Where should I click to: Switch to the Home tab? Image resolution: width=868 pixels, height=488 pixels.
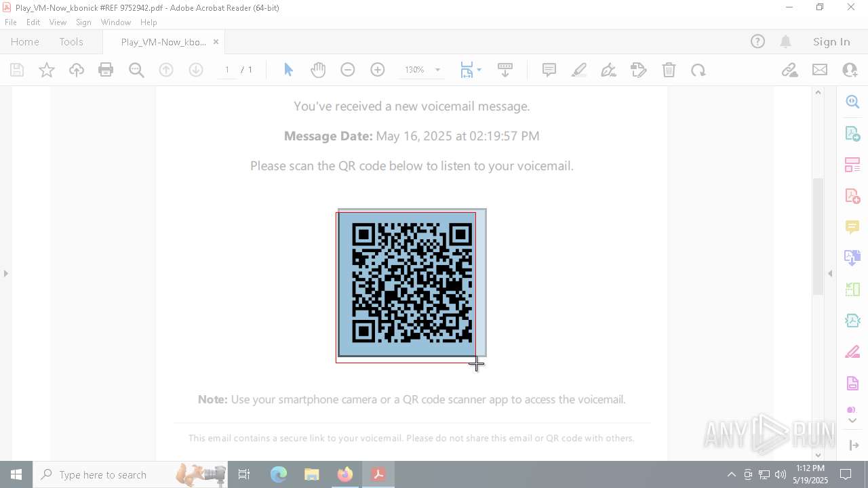pos(25,42)
